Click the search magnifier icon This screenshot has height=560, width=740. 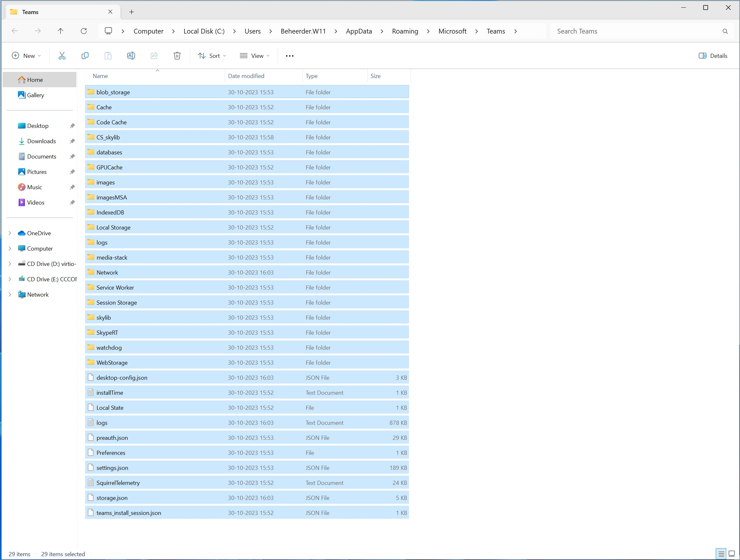pos(725,31)
